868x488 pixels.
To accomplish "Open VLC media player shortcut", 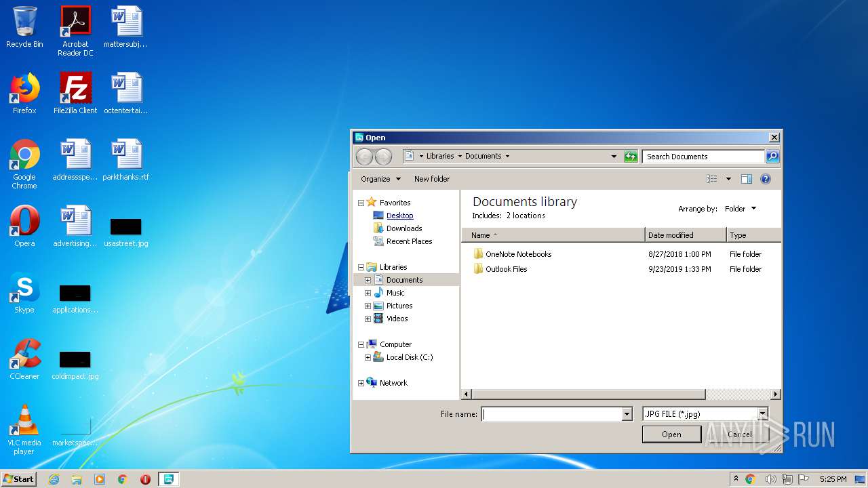I will 24,430.
